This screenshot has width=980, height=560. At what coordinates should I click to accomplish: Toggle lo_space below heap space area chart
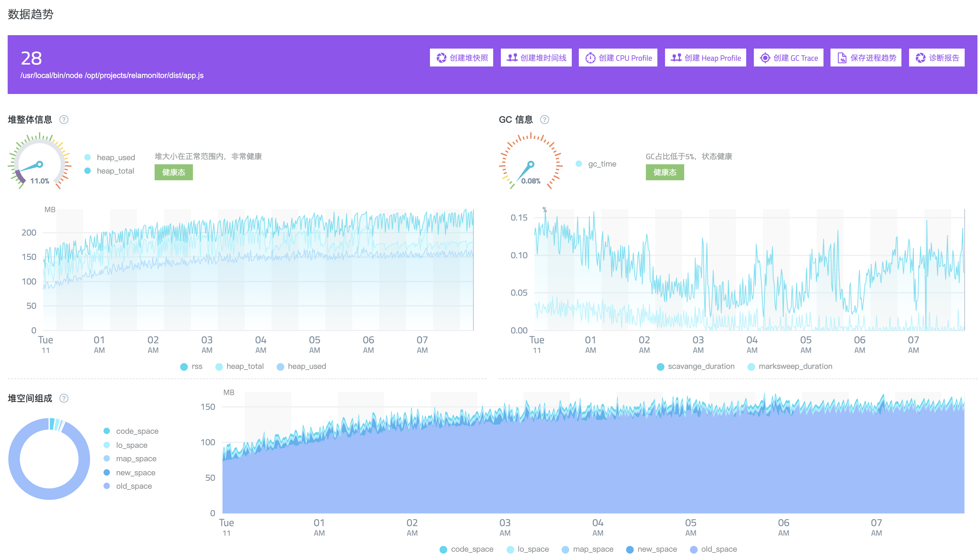pos(527,549)
